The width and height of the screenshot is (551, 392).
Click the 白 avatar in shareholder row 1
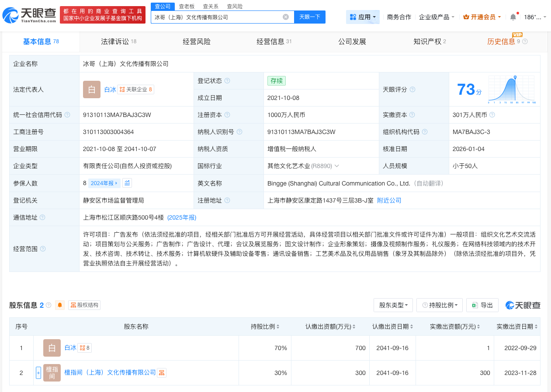coord(52,348)
